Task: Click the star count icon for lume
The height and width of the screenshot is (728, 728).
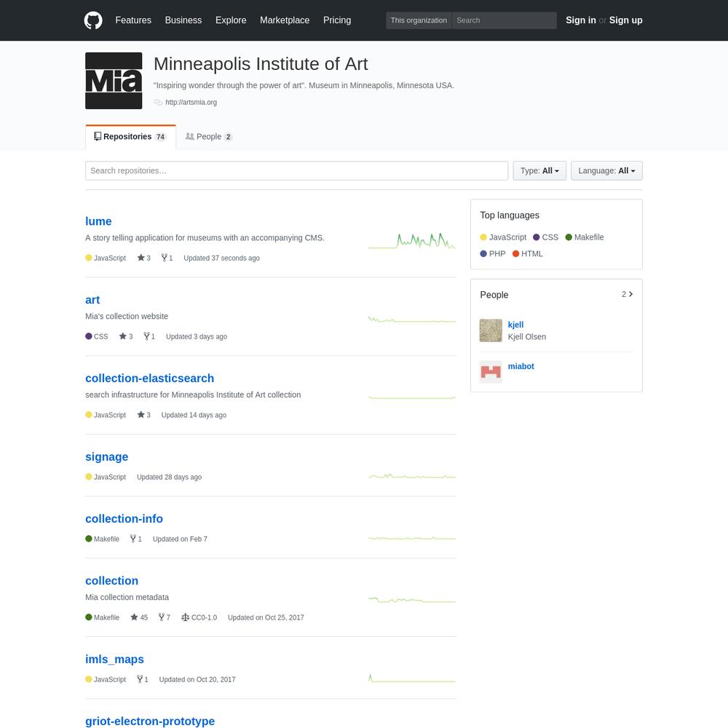Action: click(141, 258)
